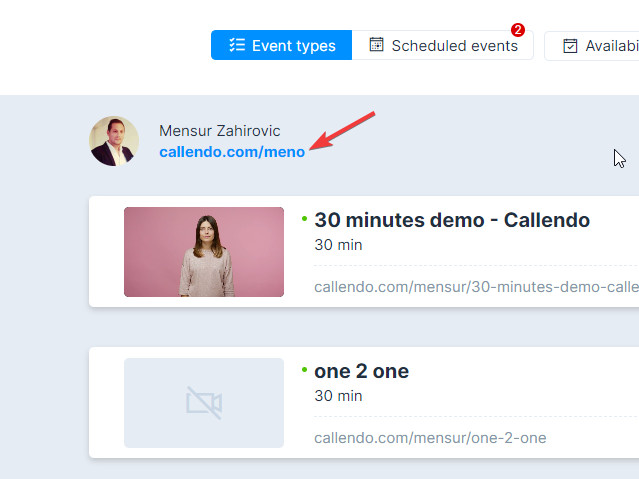Click the red notification badge showing 2
Viewport: 639px width, 479px height.
click(x=518, y=30)
